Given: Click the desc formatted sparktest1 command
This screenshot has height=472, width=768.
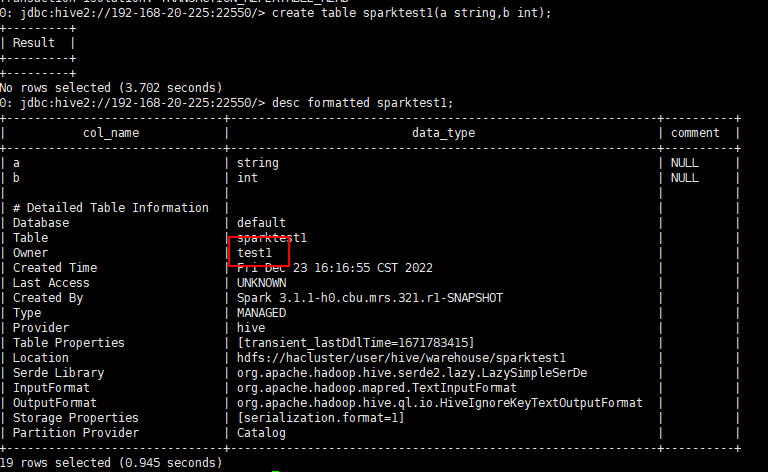Looking at the screenshot, I should coord(363,103).
